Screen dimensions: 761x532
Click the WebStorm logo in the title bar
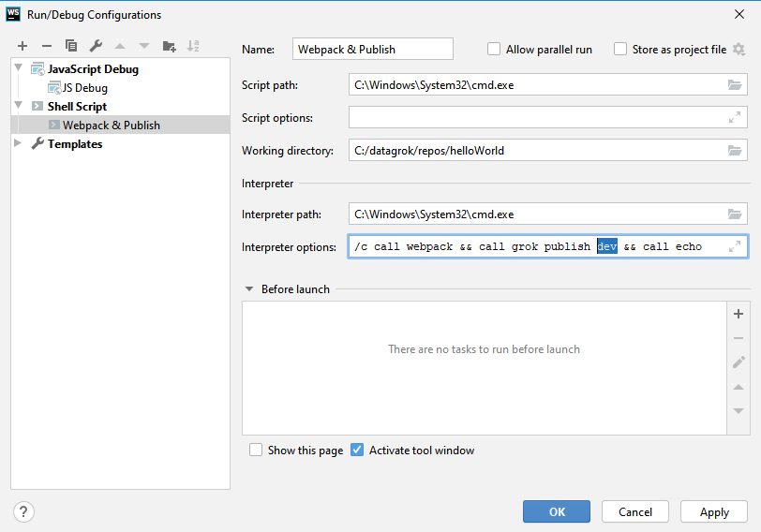tap(12, 14)
